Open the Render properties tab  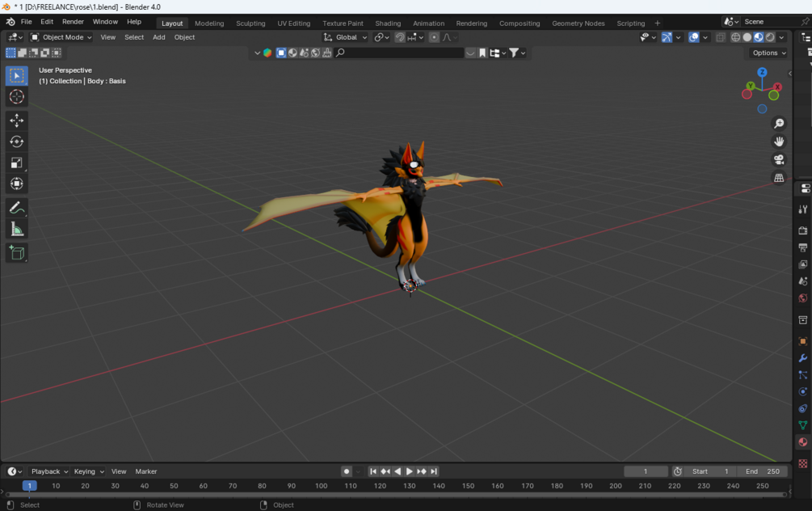coord(803,230)
